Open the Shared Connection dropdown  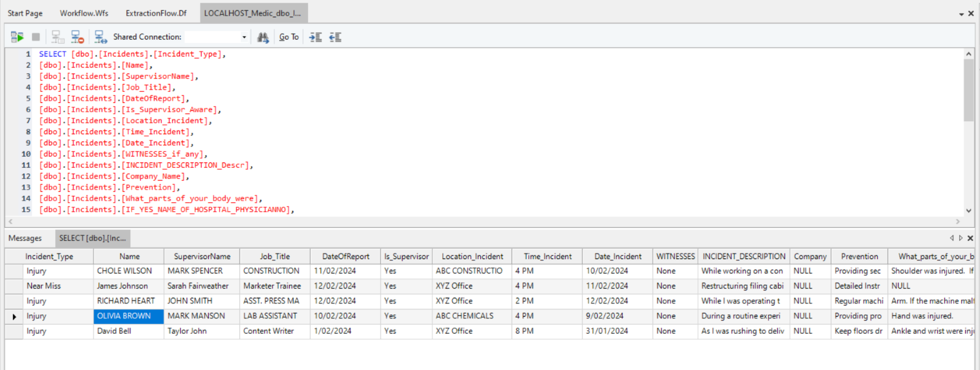coord(244,37)
